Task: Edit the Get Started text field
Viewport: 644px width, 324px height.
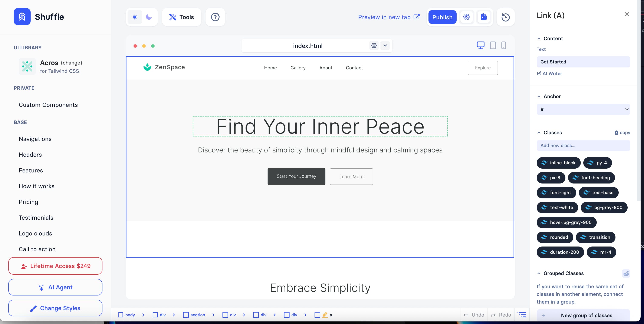Action: [x=583, y=62]
